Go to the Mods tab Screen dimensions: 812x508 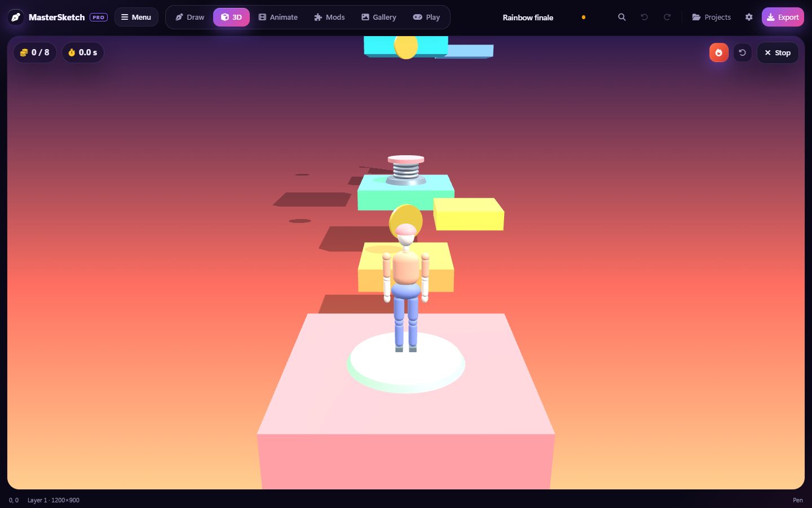coord(329,17)
